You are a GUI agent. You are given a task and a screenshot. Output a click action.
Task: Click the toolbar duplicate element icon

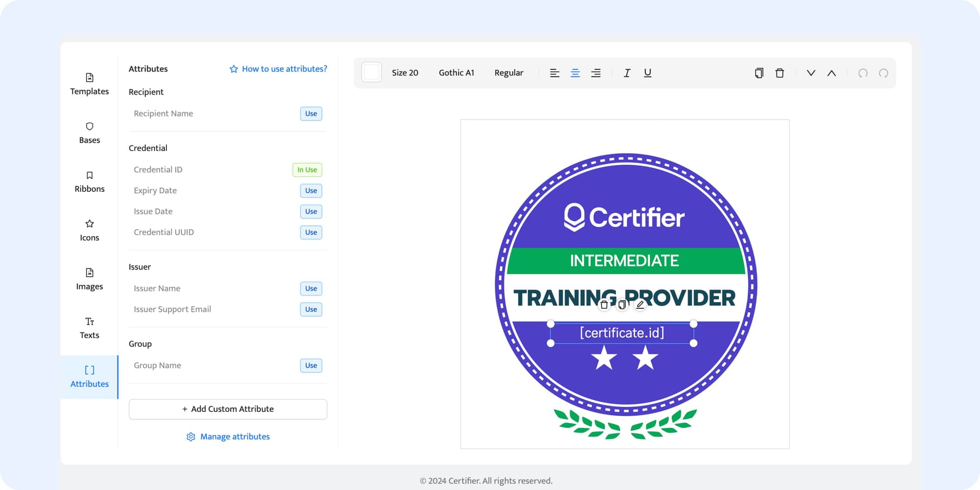click(759, 73)
